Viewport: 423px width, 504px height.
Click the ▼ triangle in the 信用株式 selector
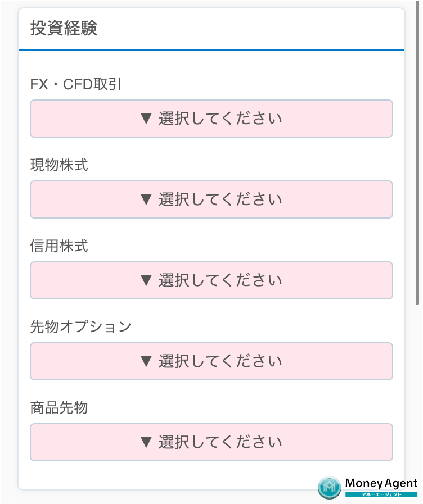click(x=146, y=280)
